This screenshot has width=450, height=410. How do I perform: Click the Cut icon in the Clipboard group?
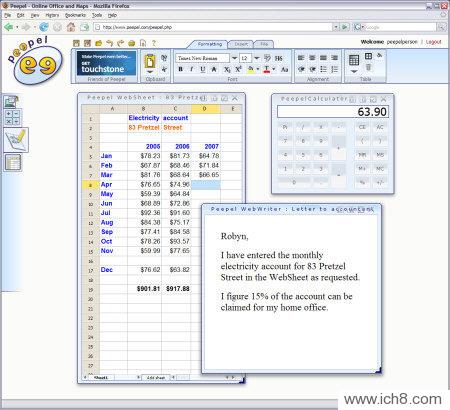coord(164,69)
